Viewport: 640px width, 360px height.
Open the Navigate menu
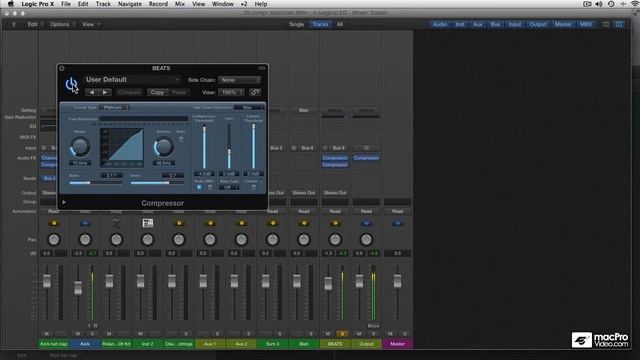(130, 4)
